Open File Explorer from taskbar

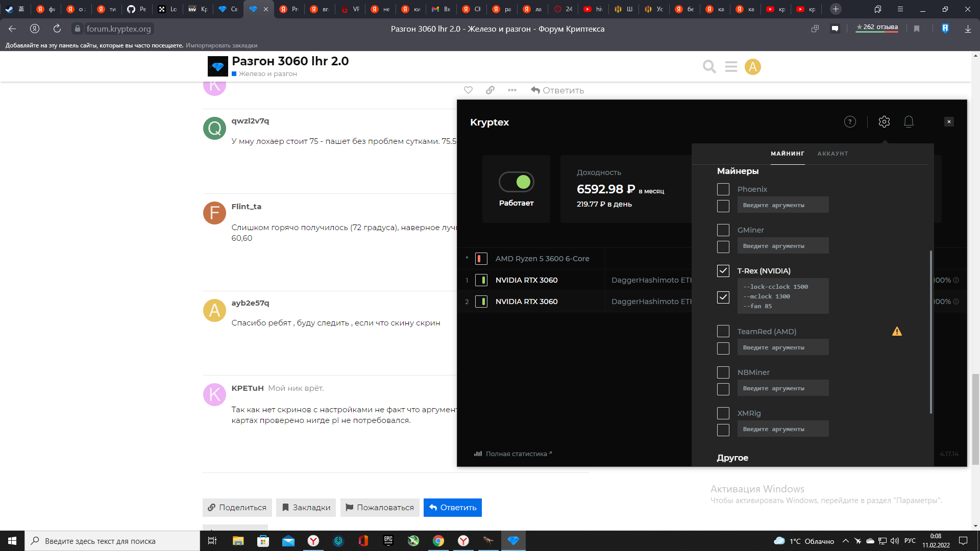click(238, 541)
